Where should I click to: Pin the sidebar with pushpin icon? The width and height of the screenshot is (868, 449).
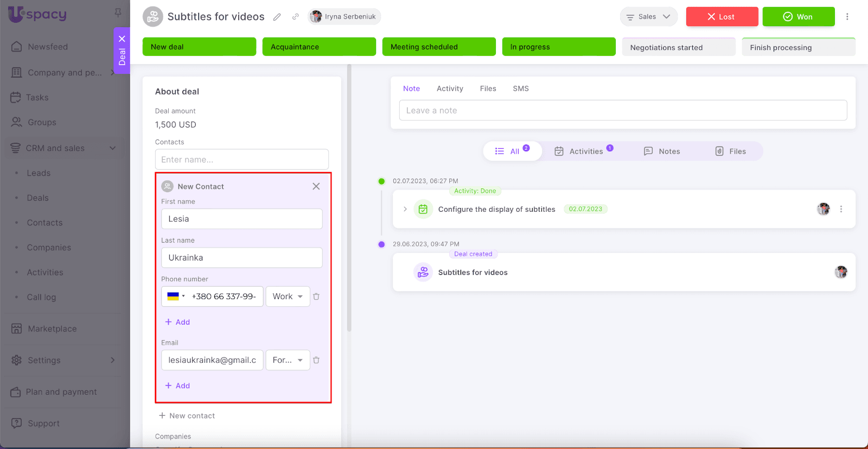118,12
